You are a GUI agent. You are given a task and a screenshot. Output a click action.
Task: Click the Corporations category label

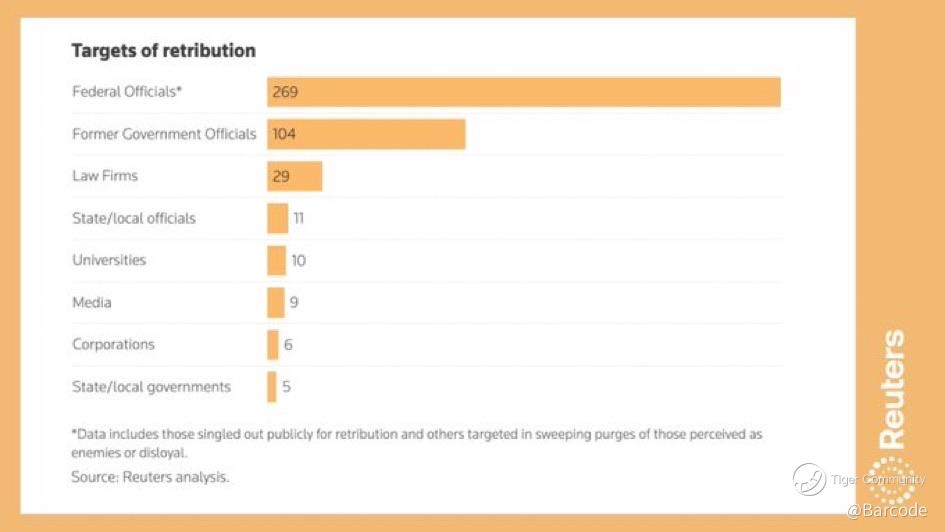(x=113, y=344)
